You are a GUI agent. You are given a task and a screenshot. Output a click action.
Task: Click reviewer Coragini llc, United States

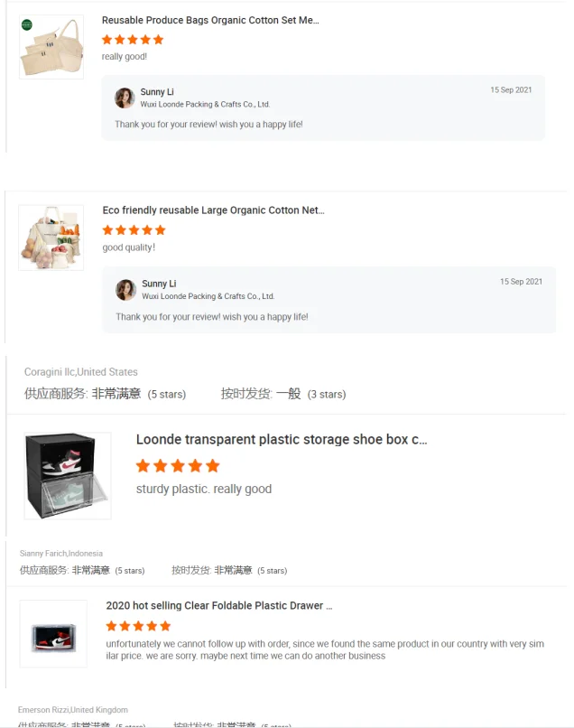tap(80, 372)
